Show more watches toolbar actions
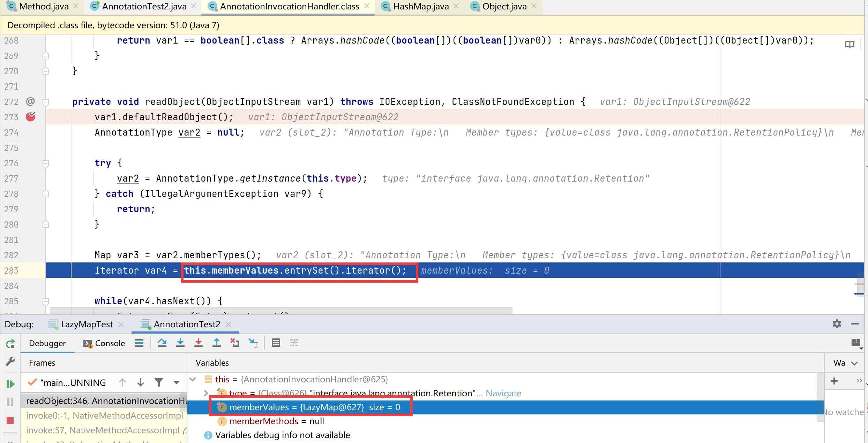This screenshot has width=868, height=443. [859, 381]
